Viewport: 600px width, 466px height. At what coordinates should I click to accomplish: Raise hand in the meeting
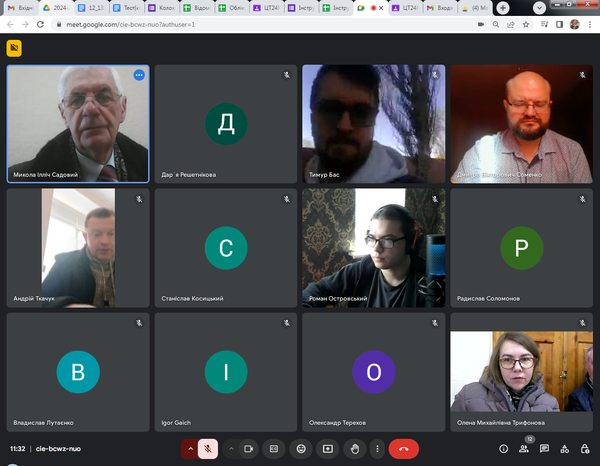[353, 449]
